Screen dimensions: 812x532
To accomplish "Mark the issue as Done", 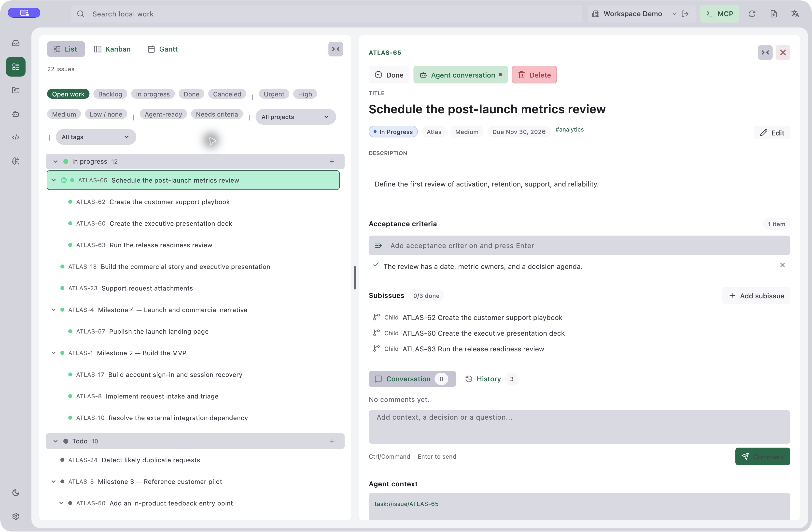I will [389, 75].
